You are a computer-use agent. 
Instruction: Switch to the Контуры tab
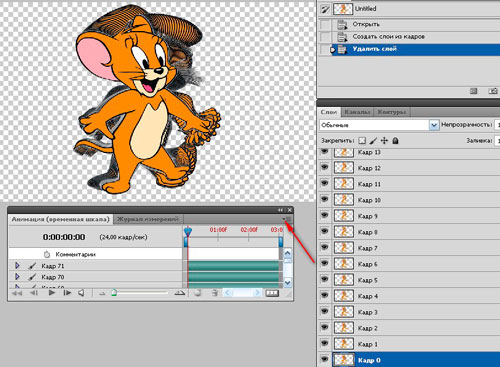click(392, 112)
